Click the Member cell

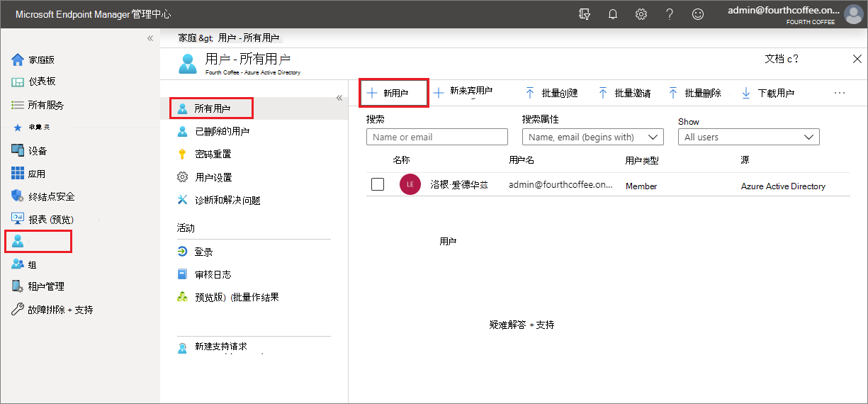(641, 186)
